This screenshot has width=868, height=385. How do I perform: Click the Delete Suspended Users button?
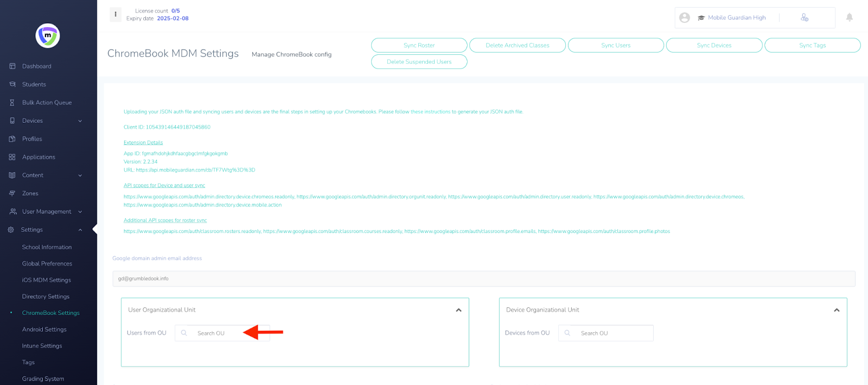[419, 62]
